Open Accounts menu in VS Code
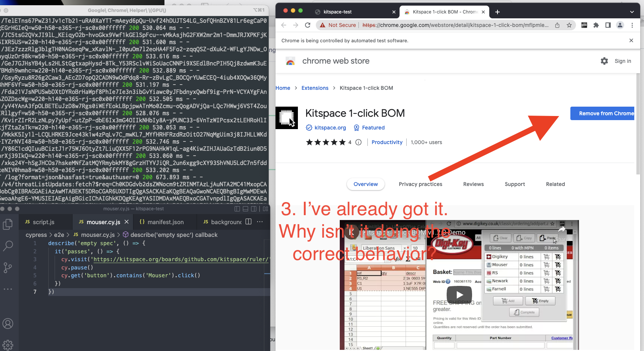Image resolution: width=644 pixels, height=351 pixels. point(8,324)
